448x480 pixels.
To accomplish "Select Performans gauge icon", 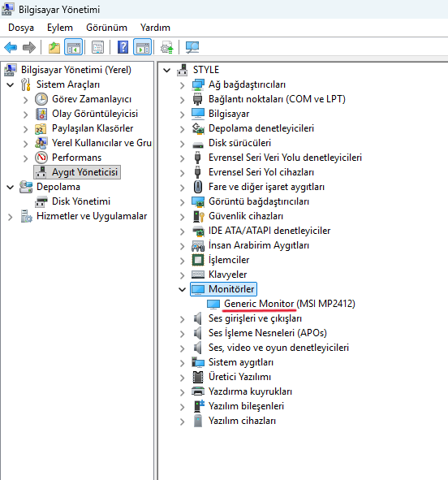I will pyautogui.click(x=41, y=158).
